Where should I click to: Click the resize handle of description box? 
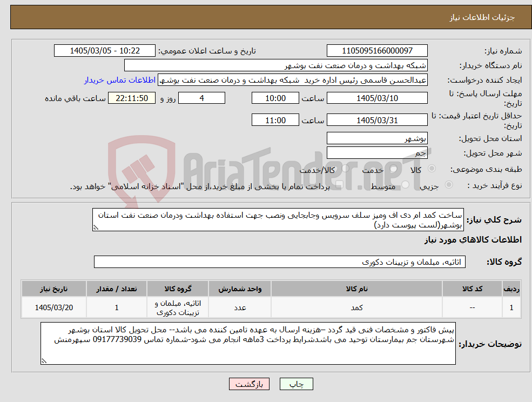pos(96,227)
